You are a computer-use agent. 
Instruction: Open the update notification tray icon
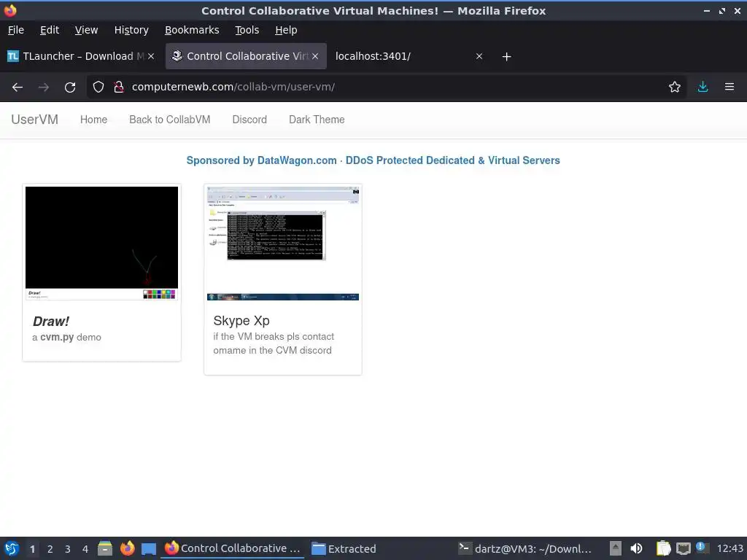pyautogui.click(x=702, y=548)
